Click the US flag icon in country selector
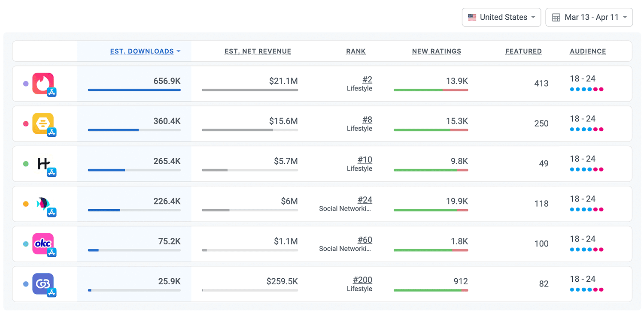The width and height of the screenshot is (644, 313). tap(472, 17)
